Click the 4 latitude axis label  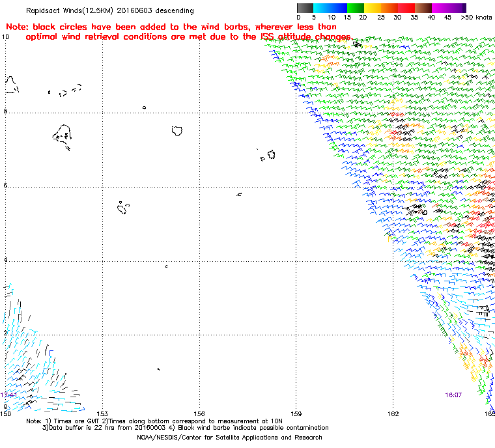(5, 260)
